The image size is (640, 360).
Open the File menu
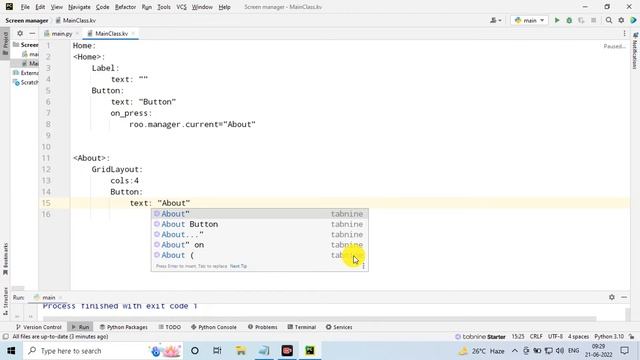click(25, 7)
